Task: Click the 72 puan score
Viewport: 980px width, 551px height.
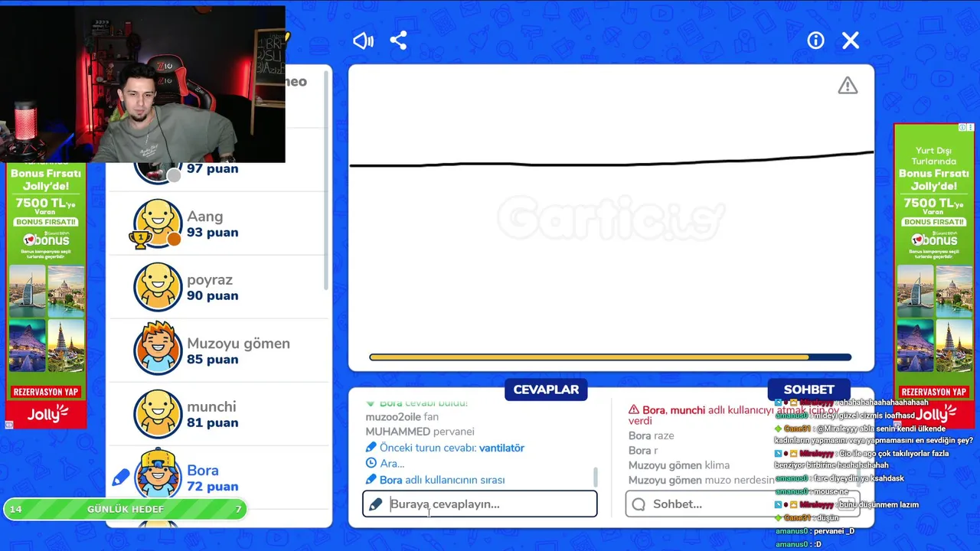Action: pyautogui.click(x=212, y=487)
